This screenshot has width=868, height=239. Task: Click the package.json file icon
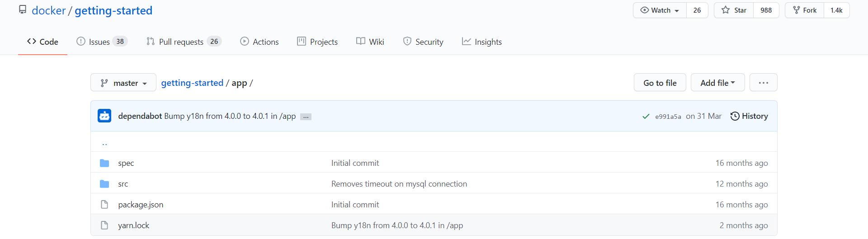(104, 205)
